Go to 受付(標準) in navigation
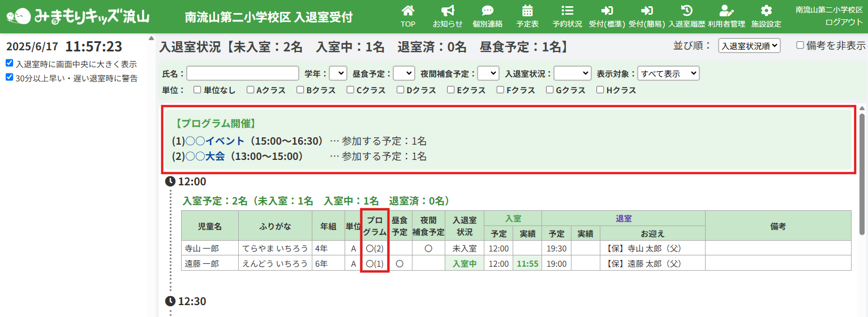The image size is (868, 317). coord(607,17)
